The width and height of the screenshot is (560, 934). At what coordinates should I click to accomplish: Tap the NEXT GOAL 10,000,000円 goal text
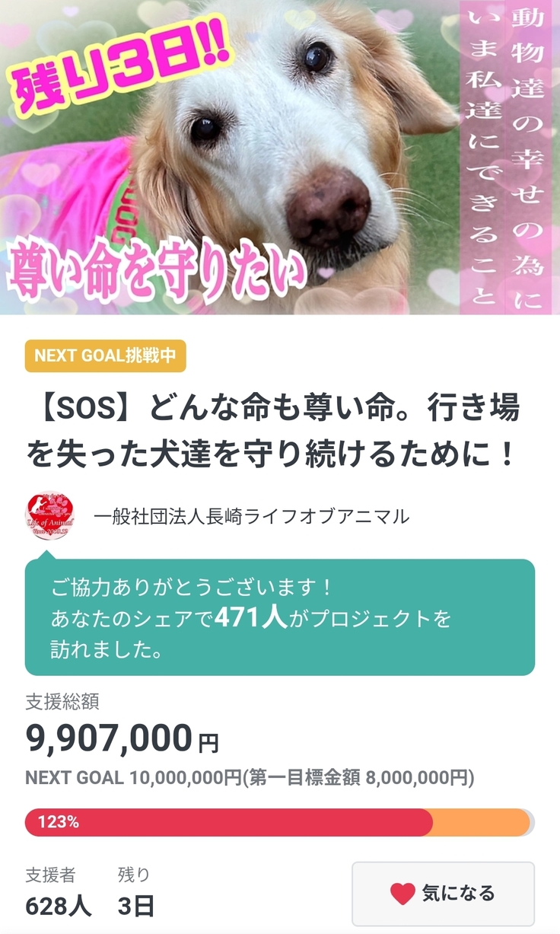point(133,778)
